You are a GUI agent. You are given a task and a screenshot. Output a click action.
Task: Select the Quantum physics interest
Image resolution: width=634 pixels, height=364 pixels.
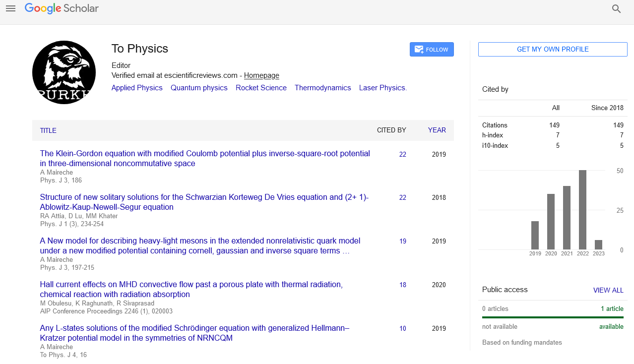click(x=199, y=88)
